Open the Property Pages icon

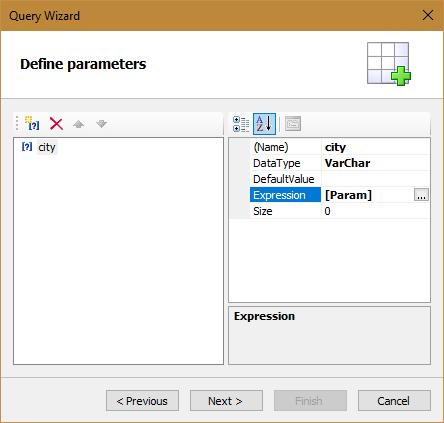[x=293, y=124]
